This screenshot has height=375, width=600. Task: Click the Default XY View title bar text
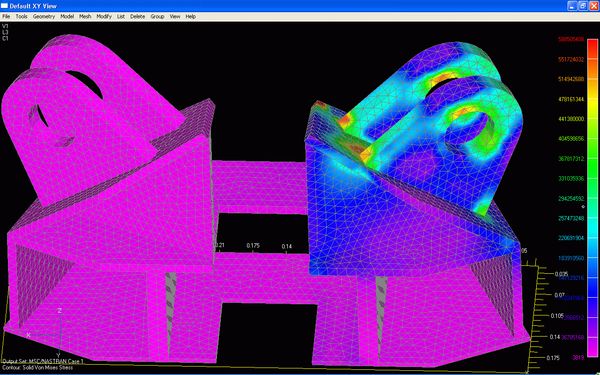pos(33,6)
